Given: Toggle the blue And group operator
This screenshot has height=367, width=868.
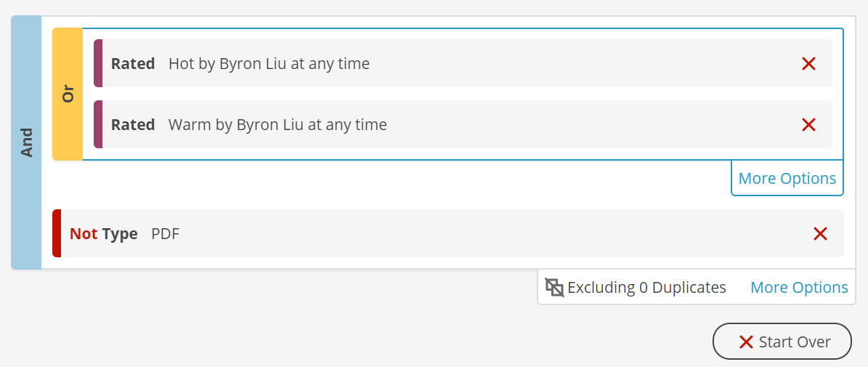Looking at the screenshot, I should pos(26,142).
